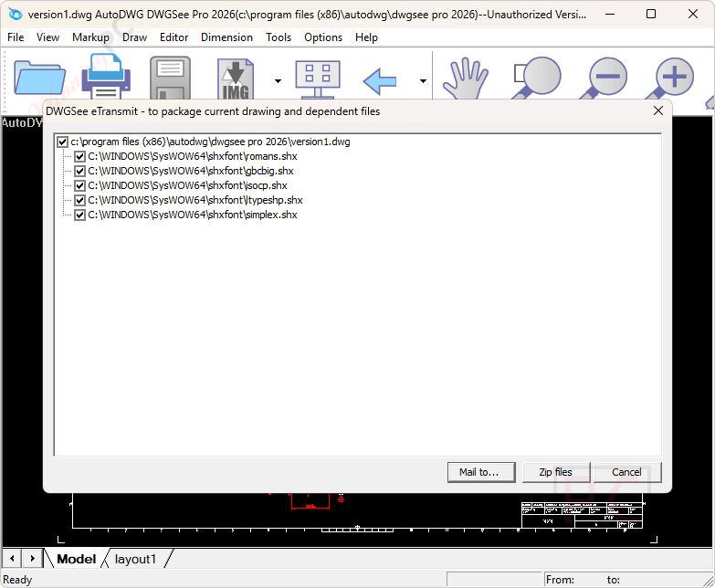Open the Dimension menu
Screen dimensions: 715x588
click(x=226, y=37)
